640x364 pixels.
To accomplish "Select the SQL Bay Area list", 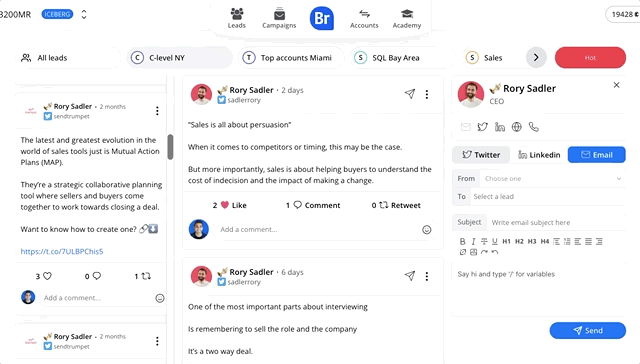I will point(403,58).
